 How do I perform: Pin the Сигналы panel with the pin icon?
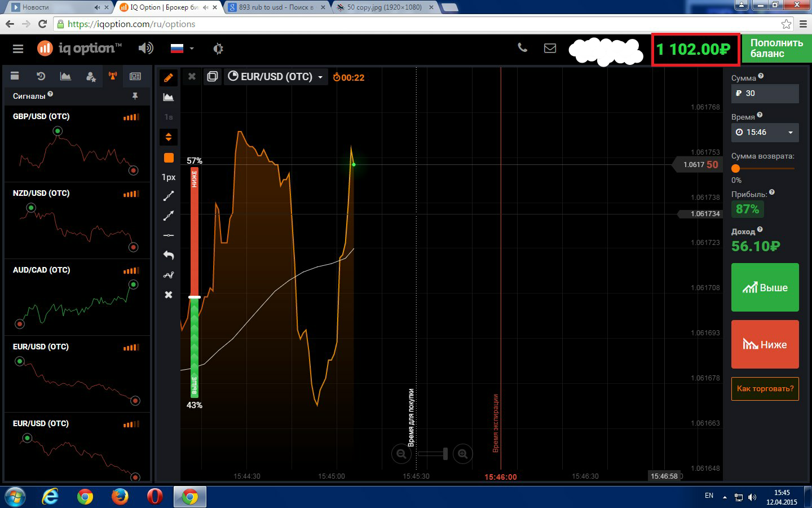pyautogui.click(x=135, y=97)
